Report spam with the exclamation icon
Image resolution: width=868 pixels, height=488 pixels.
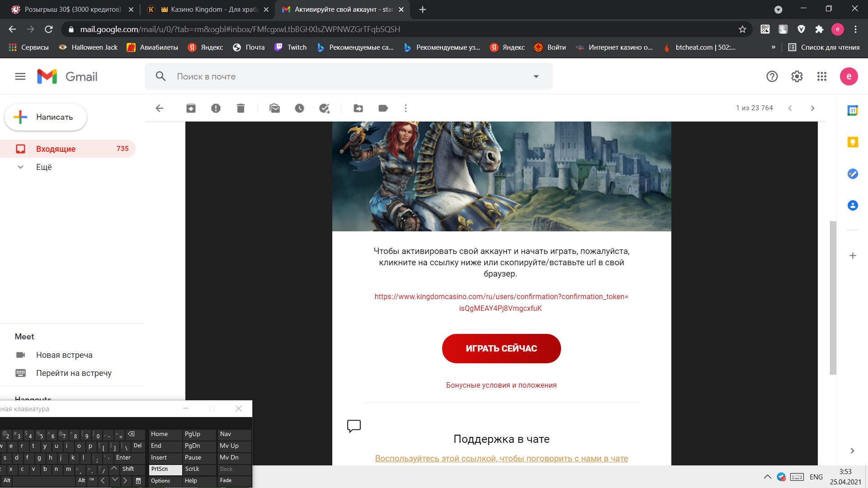tap(216, 108)
